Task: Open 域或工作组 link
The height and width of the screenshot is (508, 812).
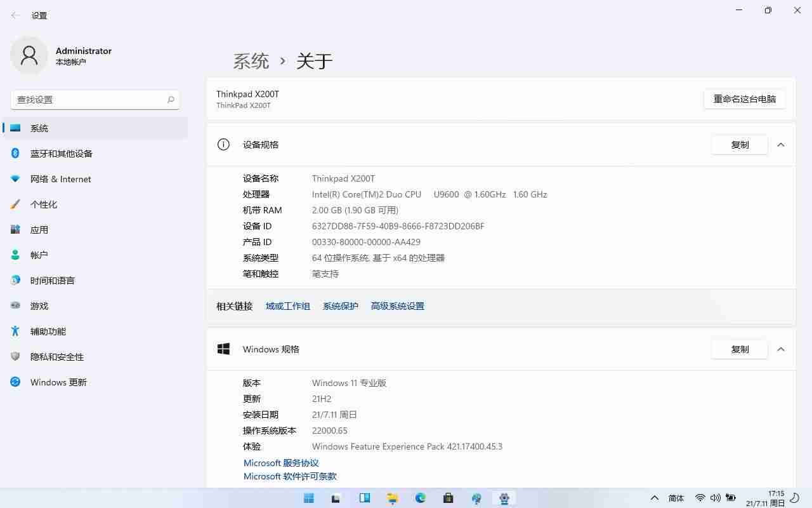Action: click(288, 306)
